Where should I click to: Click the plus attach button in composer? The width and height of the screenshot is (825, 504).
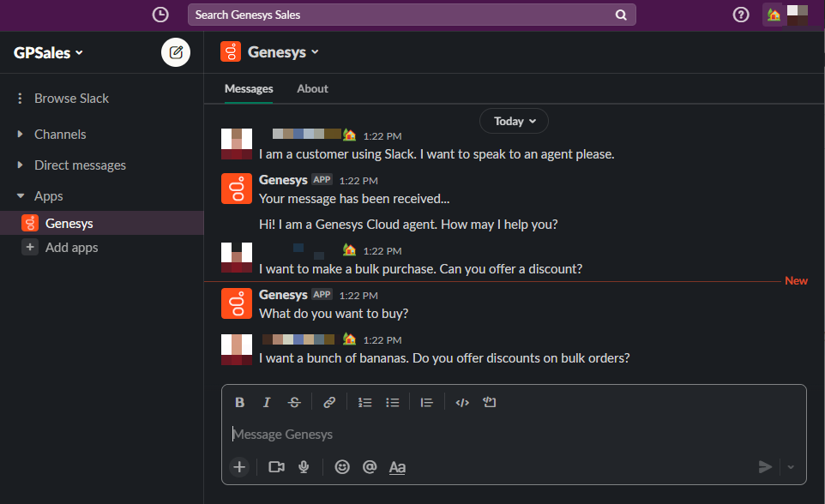[239, 467]
